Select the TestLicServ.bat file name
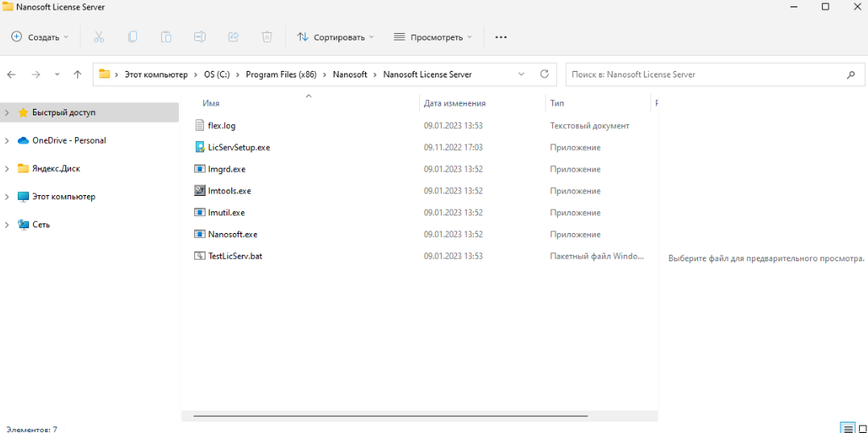The width and height of the screenshot is (868, 433). coord(235,256)
